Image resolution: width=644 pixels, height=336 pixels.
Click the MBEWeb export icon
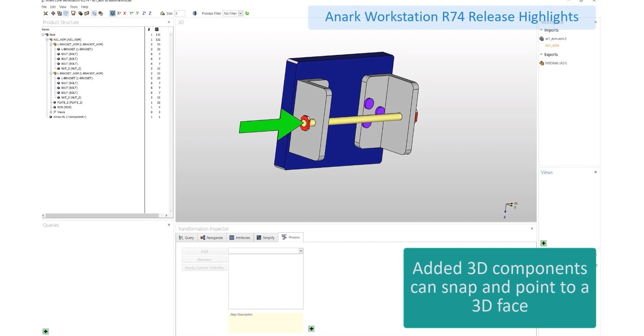coord(541,63)
